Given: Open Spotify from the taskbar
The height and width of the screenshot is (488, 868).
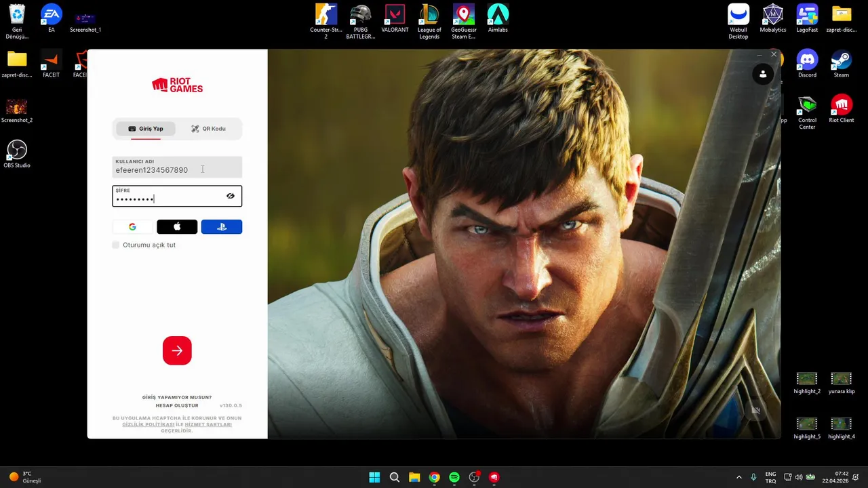Looking at the screenshot, I should pyautogui.click(x=454, y=477).
